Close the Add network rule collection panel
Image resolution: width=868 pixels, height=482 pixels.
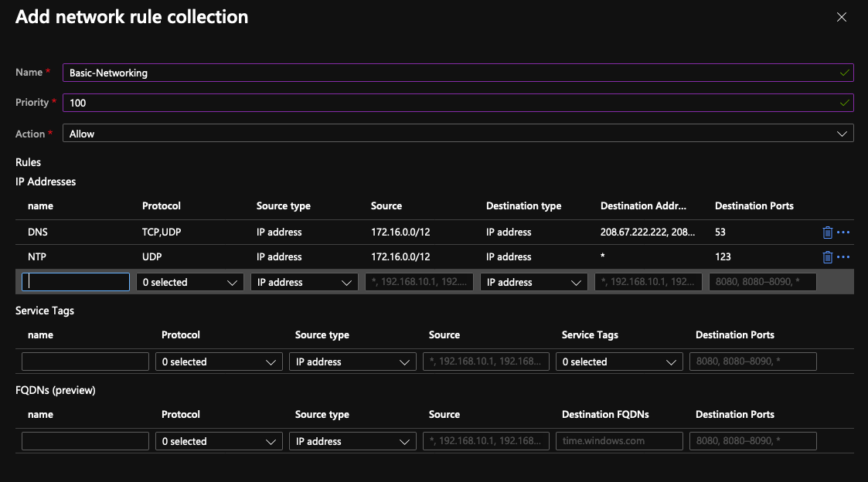[x=842, y=17]
